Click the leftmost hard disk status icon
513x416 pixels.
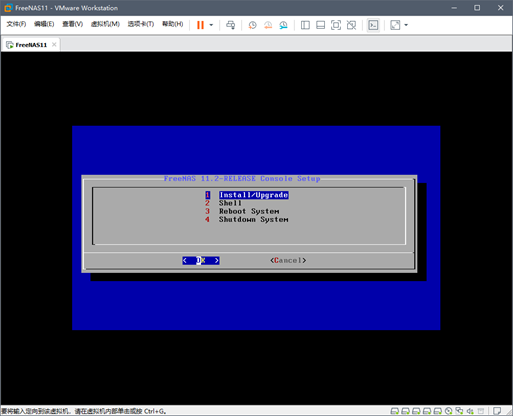point(395,411)
